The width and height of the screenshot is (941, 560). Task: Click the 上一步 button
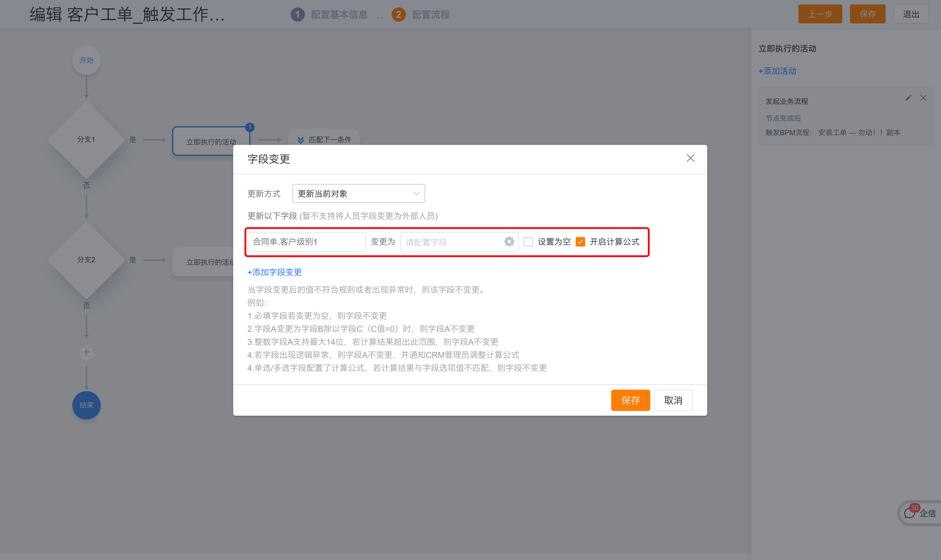[820, 14]
